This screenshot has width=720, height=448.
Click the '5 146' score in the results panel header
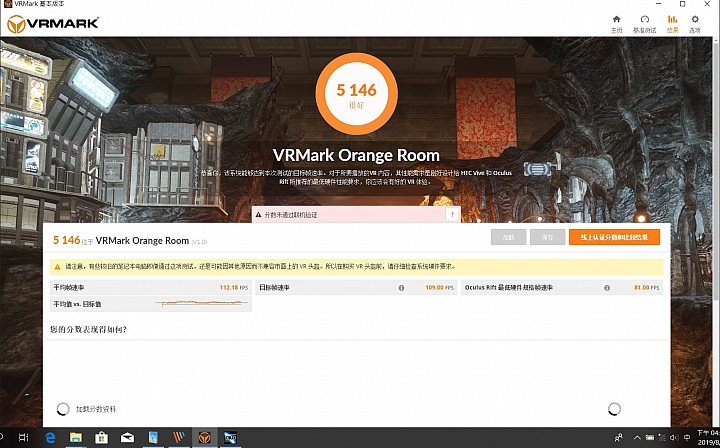[67, 241]
